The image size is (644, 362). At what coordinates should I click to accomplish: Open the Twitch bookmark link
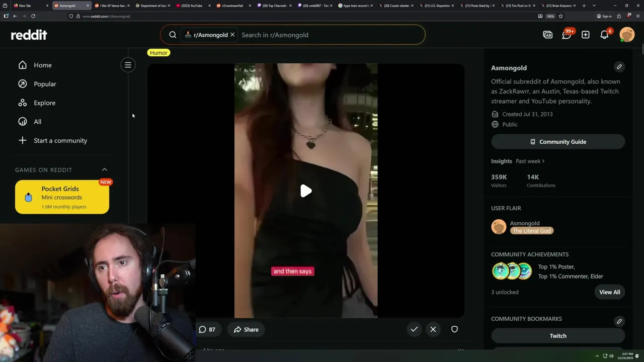[x=558, y=336]
